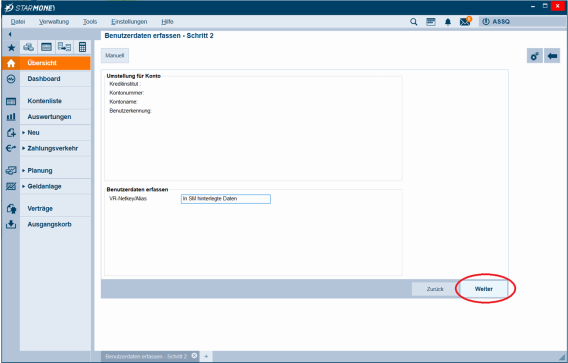Expand the Neu sidebar entry
This screenshot has width=568, height=363.
[x=55, y=133]
